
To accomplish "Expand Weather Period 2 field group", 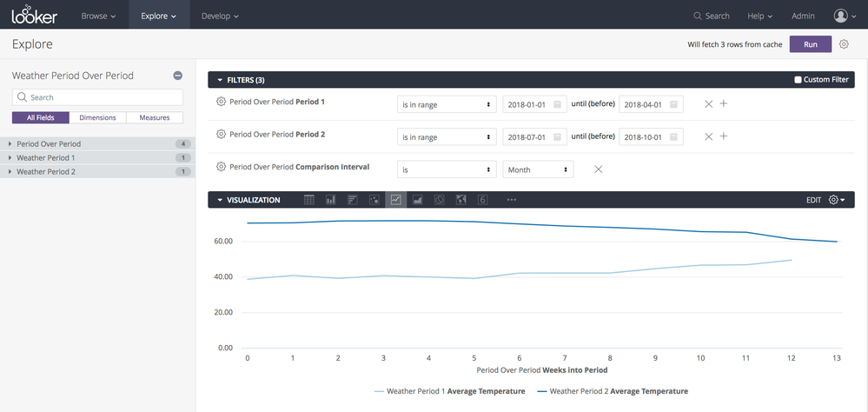I will 97,172.
